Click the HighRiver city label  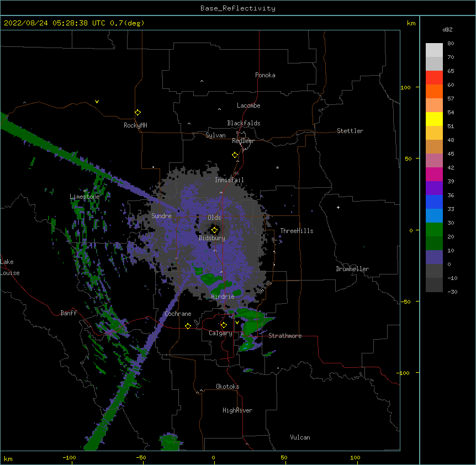(x=237, y=410)
